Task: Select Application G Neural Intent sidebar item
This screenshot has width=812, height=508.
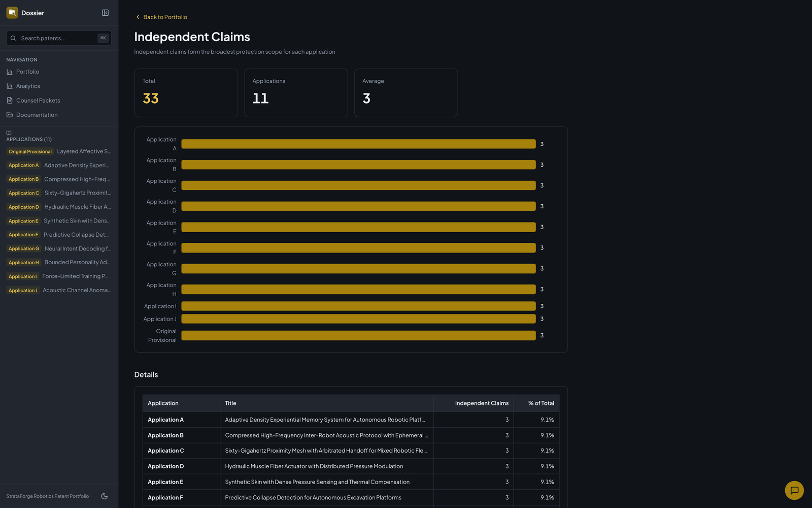Action: [x=59, y=248]
